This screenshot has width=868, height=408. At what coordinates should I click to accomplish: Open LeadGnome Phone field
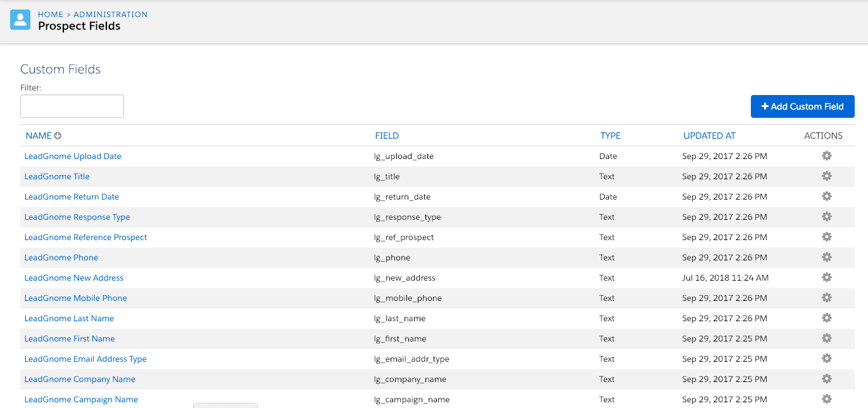click(x=61, y=257)
